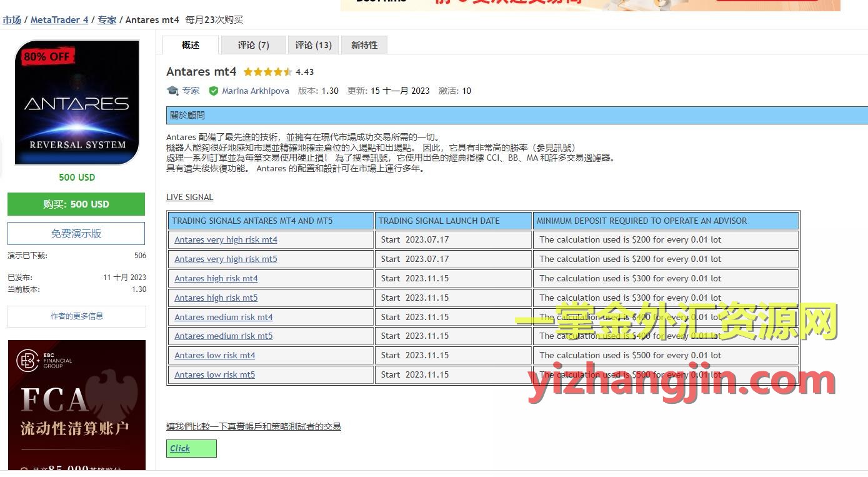This screenshot has height=477, width=868.
Task: Click the 每月23次购买 text in the header
Action: 214,20
